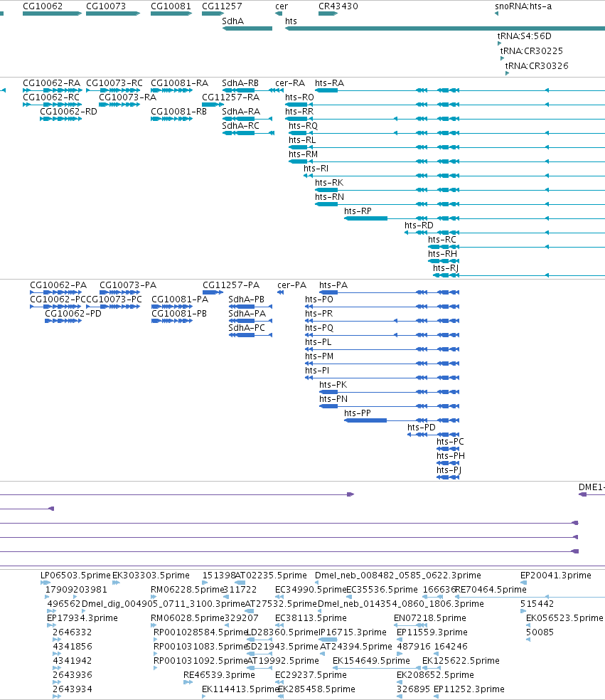
Task: Click EST AT02235.5prime
Action: pos(271,576)
